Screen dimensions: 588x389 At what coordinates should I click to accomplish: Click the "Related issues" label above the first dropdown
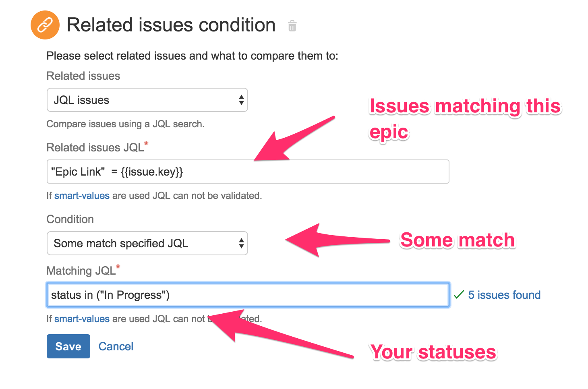tap(83, 76)
